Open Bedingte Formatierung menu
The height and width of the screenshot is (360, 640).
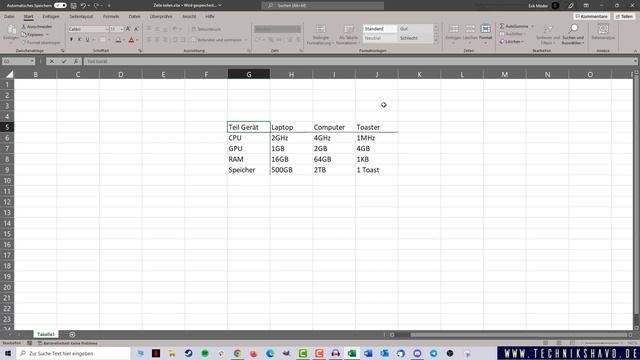pos(320,34)
